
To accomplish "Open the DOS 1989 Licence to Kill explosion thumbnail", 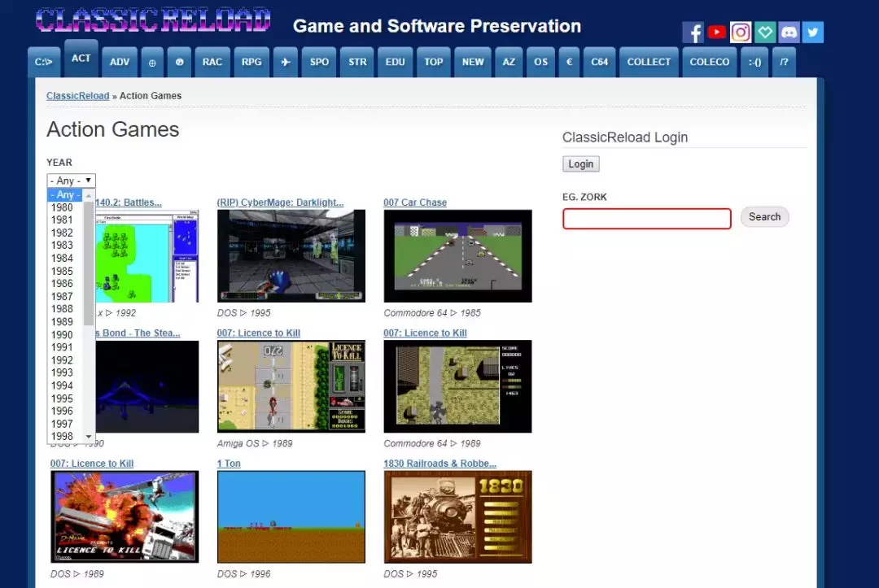I will coord(125,517).
